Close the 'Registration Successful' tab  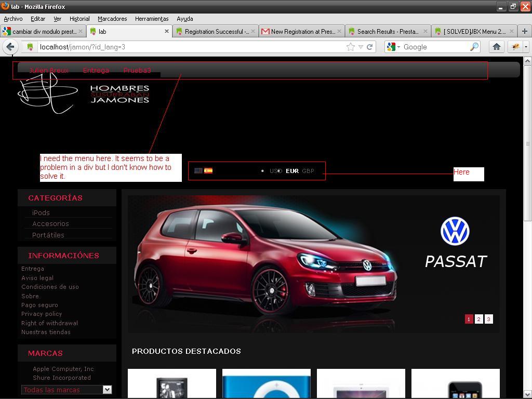tap(253, 31)
